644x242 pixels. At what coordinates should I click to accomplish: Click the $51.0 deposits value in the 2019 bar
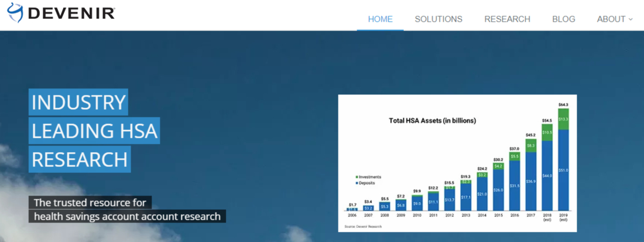coord(563,170)
